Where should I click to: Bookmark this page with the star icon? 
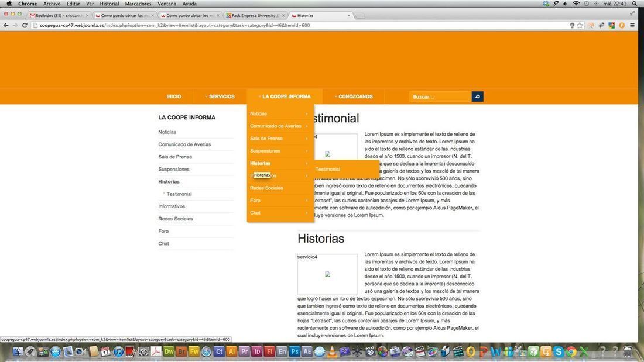coord(580,26)
